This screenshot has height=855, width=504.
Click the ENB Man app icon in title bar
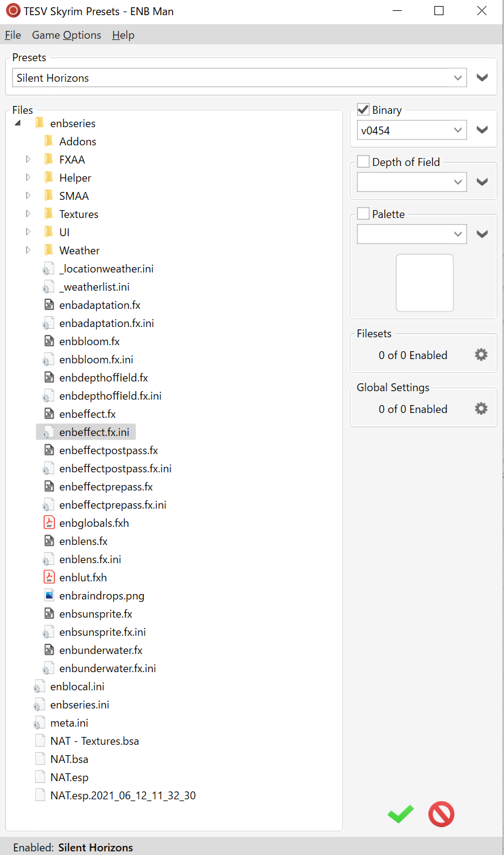(x=13, y=10)
